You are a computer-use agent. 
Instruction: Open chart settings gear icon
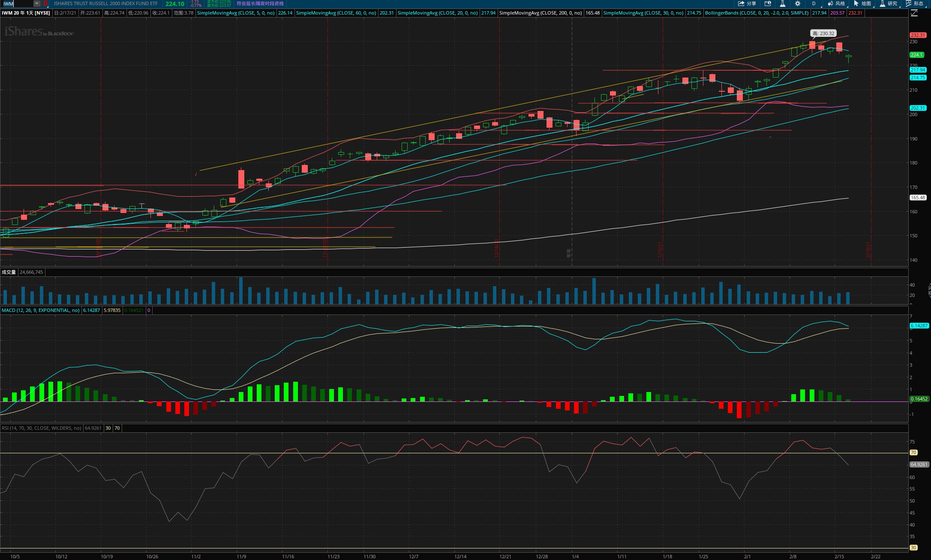(x=797, y=3)
